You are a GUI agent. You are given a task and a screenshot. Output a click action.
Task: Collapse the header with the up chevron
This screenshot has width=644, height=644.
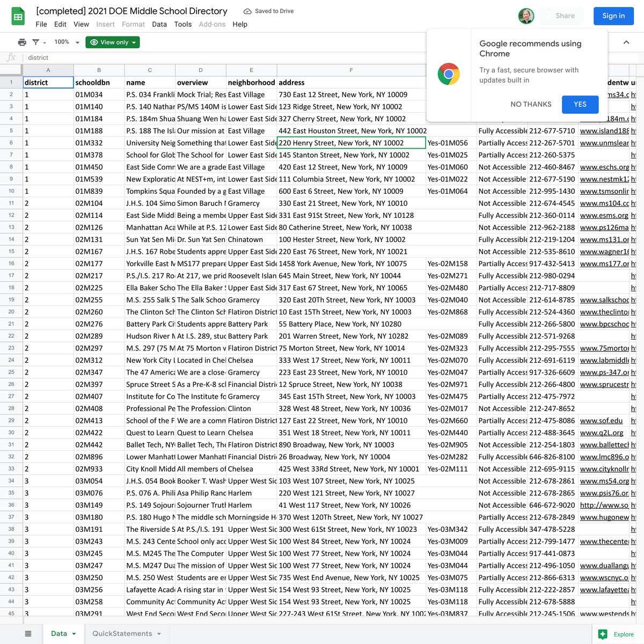coord(626,42)
